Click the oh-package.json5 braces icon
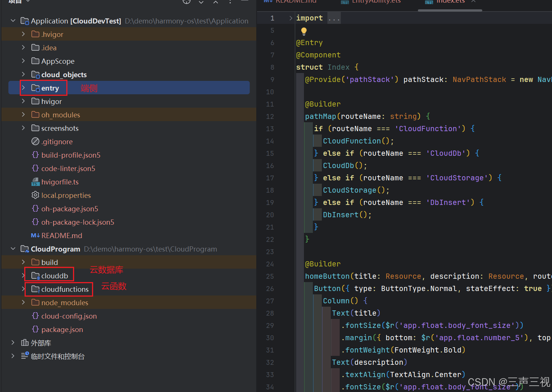The image size is (552, 392). (x=35, y=209)
